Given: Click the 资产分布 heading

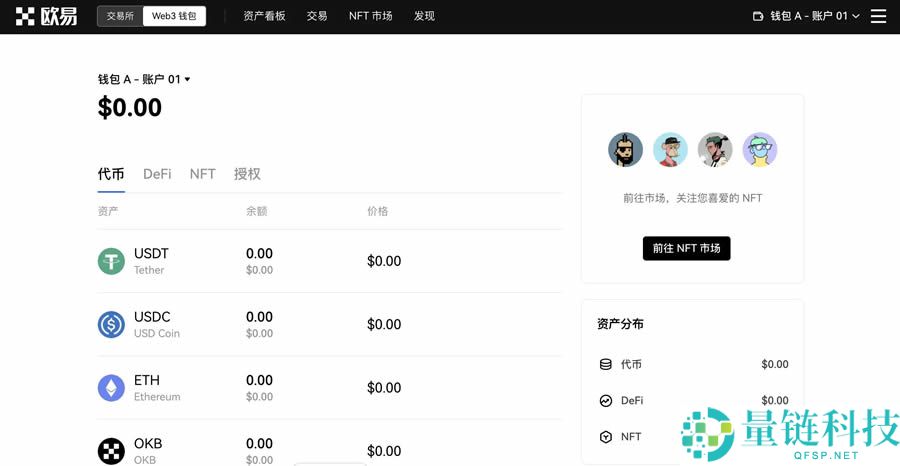Looking at the screenshot, I should point(620,324).
